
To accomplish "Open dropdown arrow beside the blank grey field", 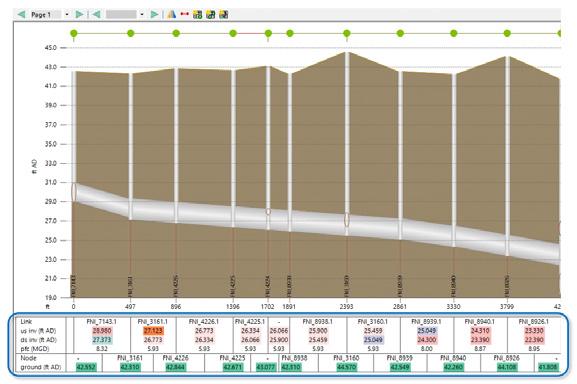I will point(142,15).
